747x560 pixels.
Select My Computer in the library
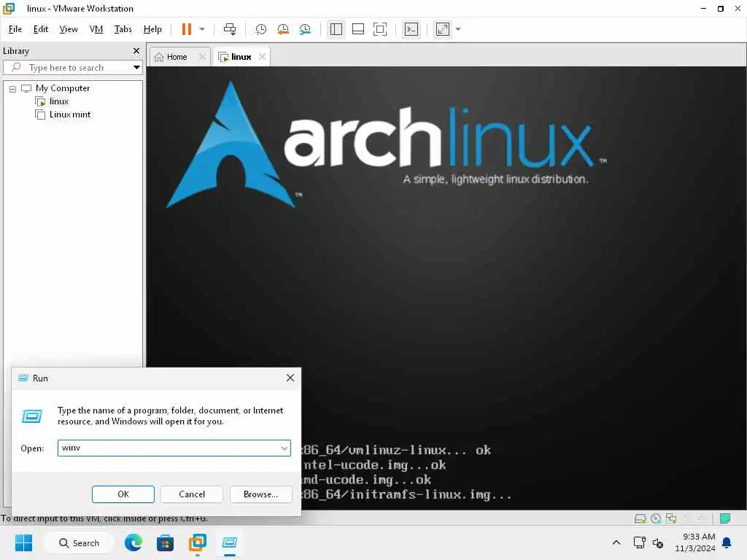click(63, 88)
